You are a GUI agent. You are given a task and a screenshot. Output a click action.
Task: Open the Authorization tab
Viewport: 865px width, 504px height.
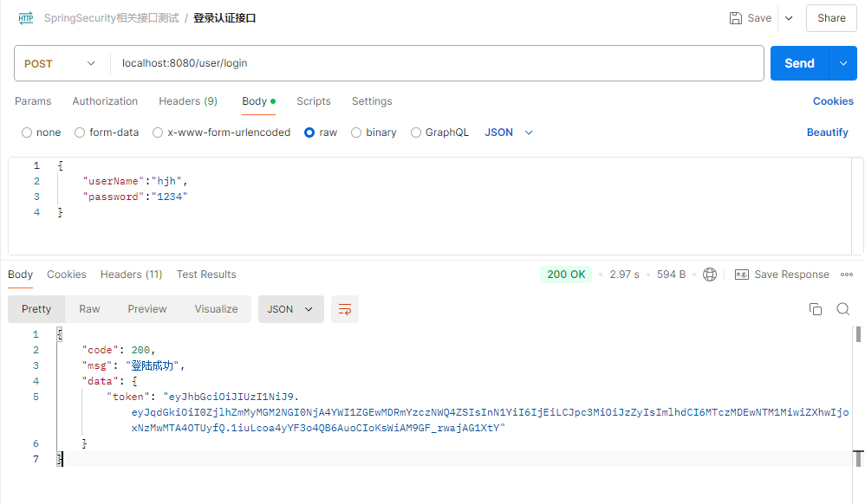[105, 101]
